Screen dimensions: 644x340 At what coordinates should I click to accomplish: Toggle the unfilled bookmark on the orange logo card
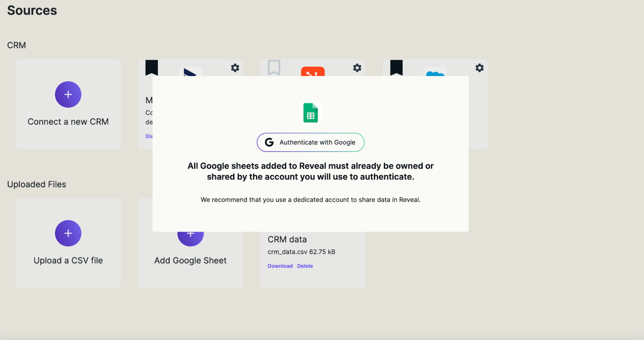tap(274, 68)
